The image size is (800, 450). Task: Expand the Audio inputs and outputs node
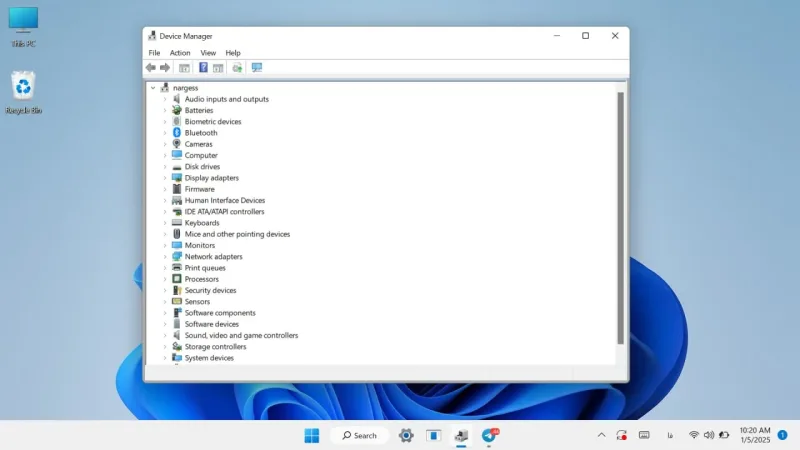click(x=165, y=99)
